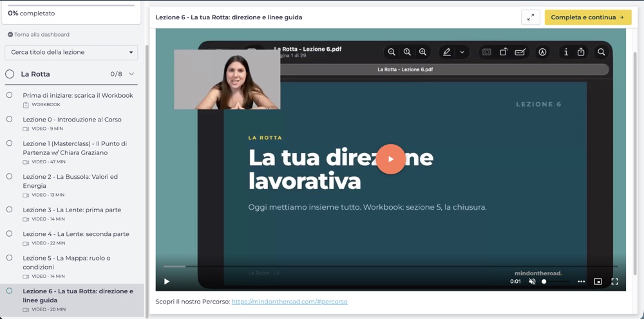Click the video icon under Lezione 4
The height and width of the screenshot is (319, 644).
click(26, 244)
